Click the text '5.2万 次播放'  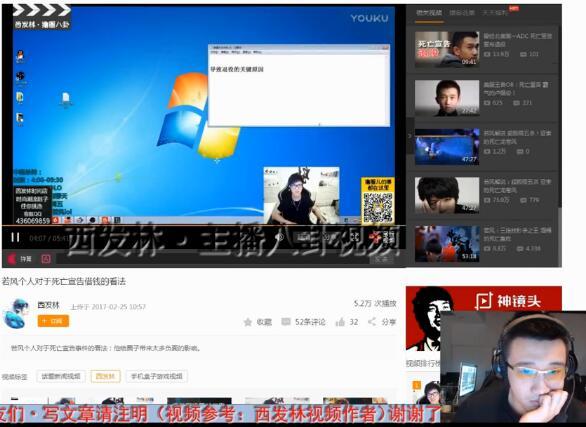click(375, 304)
